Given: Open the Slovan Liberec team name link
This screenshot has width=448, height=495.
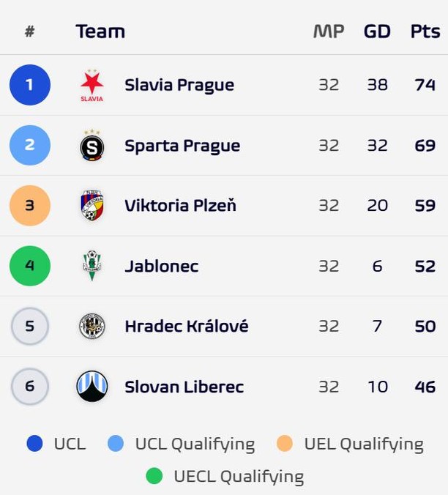Looking at the screenshot, I should (184, 387).
